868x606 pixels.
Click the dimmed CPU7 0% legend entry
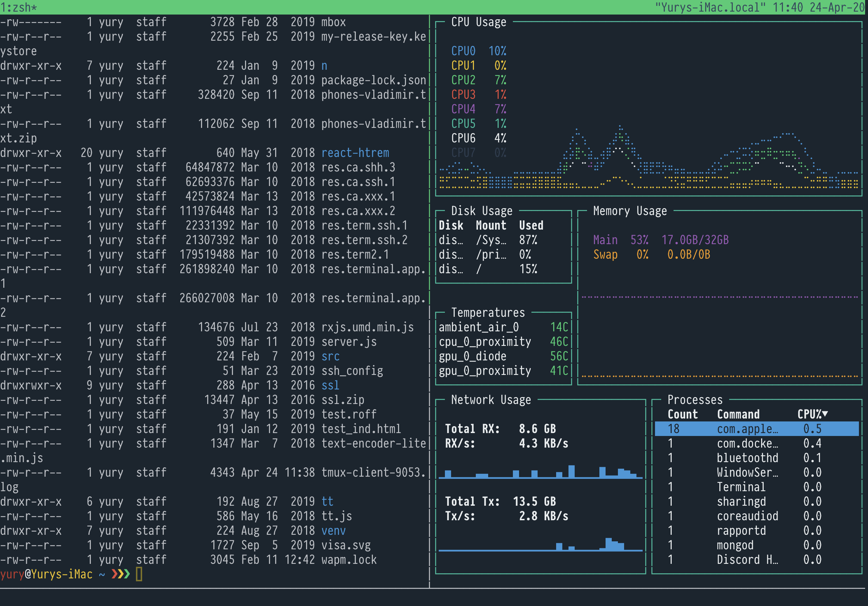click(x=479, y=153)
